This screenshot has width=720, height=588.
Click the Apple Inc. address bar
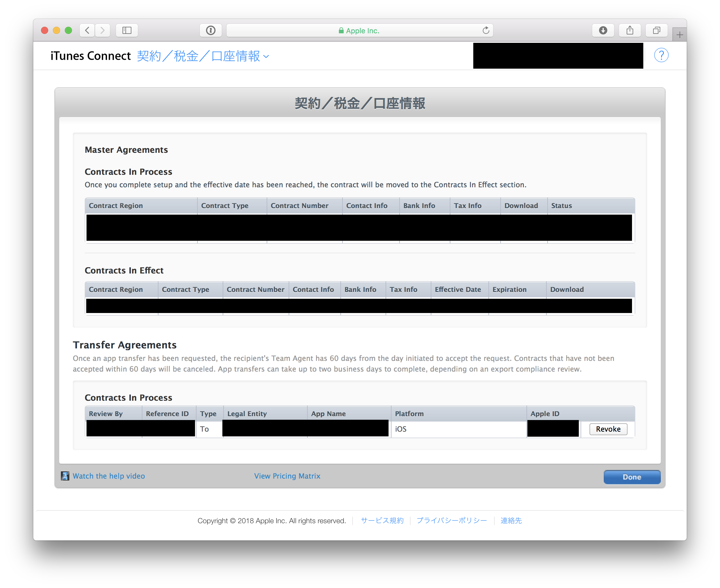click(x=359, y=31)
